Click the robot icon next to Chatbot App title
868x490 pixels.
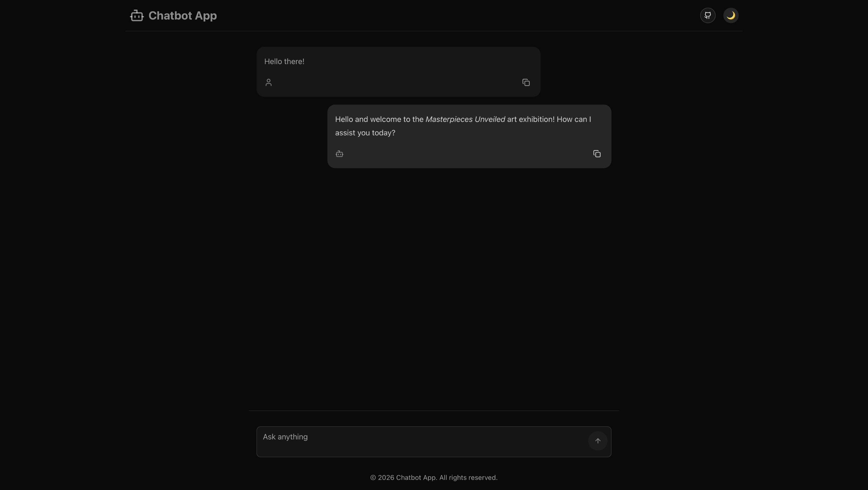pos(136,15)
